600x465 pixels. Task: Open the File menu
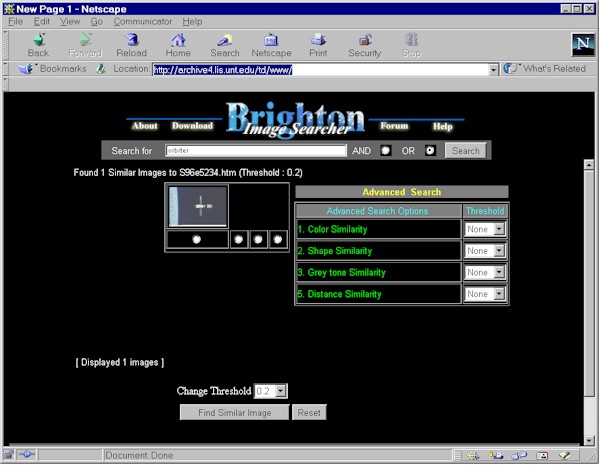click(16, 21)
